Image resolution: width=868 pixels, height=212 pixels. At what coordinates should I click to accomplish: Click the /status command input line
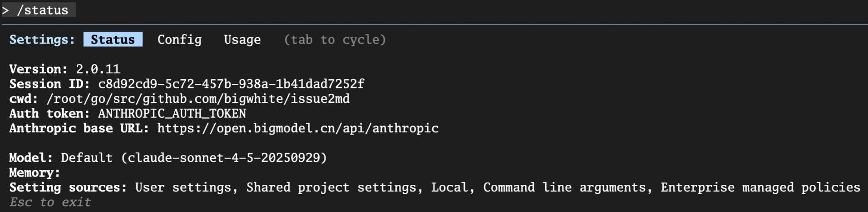pos(42,10)
